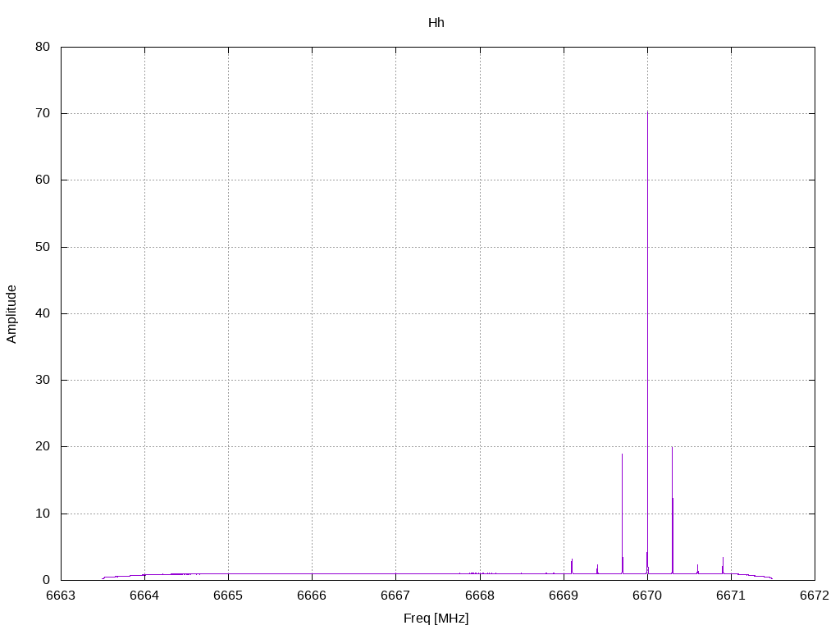Click the "Freq [MHz]" x-axis label
Image resolution: width=840 pixels, height=630 pixels.
click(436, 619)
